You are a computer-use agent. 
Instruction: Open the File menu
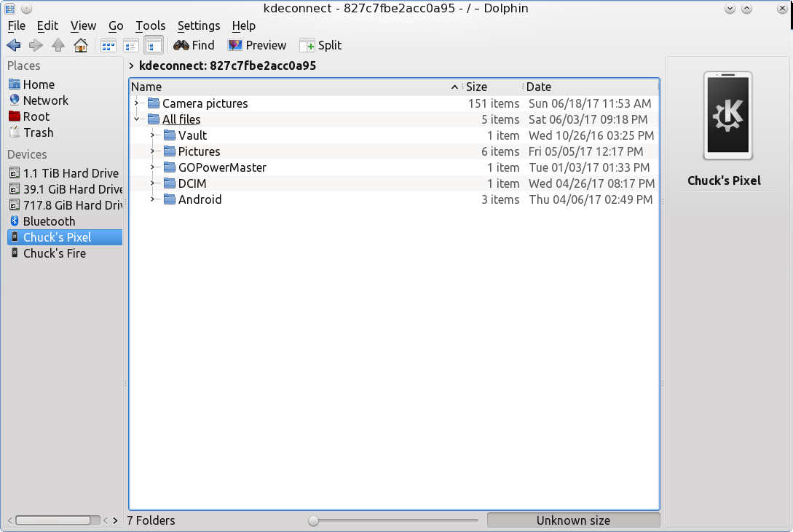17,25
